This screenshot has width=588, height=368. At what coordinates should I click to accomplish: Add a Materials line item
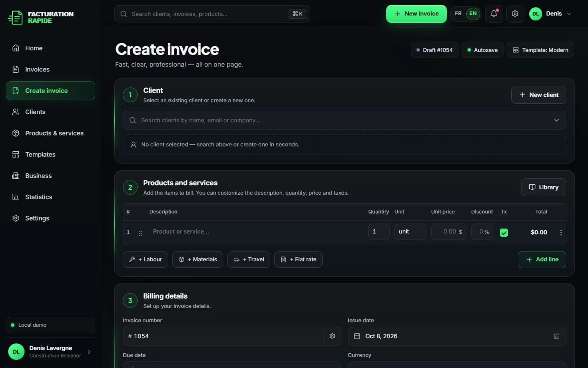click(198, 260)
